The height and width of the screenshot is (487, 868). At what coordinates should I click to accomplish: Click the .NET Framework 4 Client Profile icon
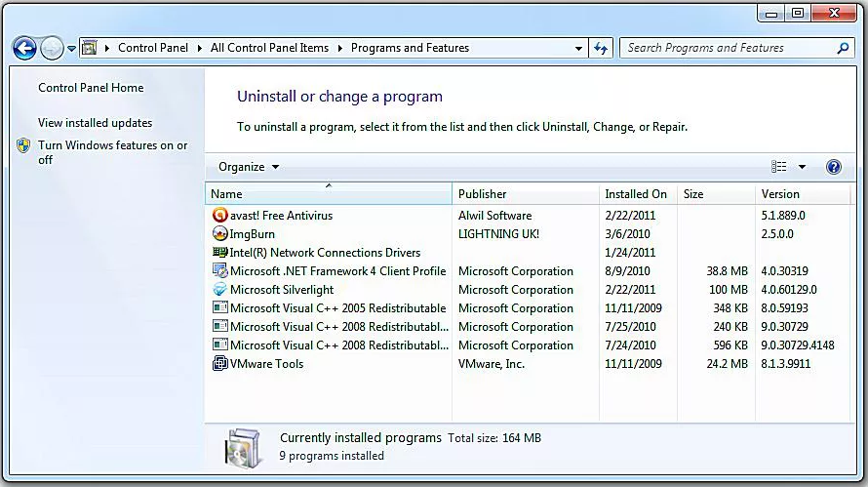[x=219, y=271]
